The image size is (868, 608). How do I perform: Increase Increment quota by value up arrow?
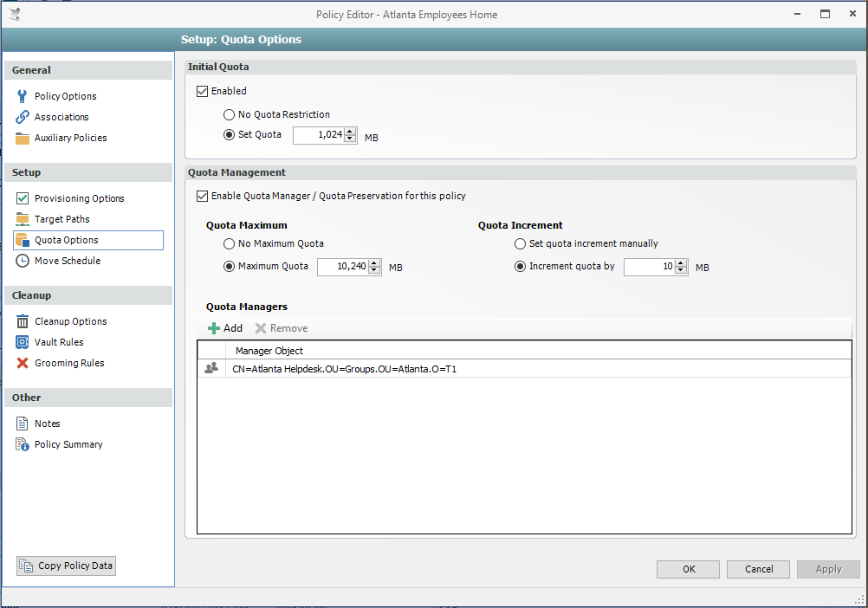(x=681, y=263)
